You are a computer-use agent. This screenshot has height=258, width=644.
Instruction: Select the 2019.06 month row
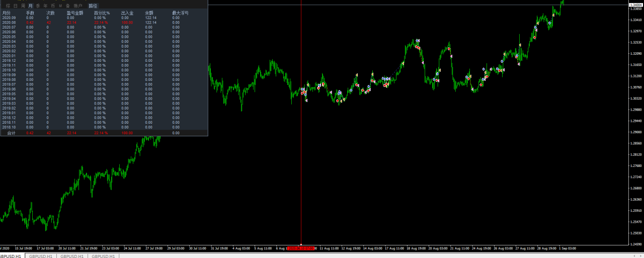point(104,89)
